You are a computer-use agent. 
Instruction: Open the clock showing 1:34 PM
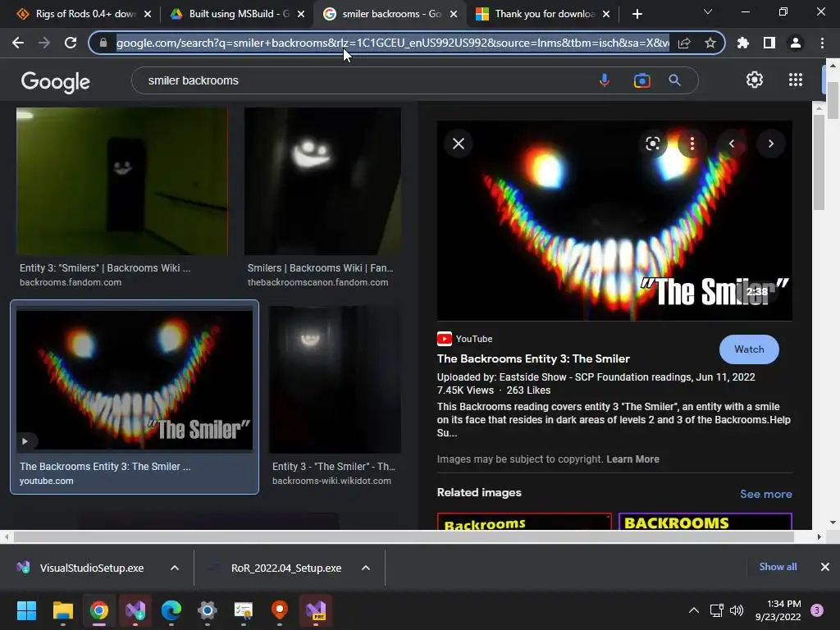tap(778, 610)
